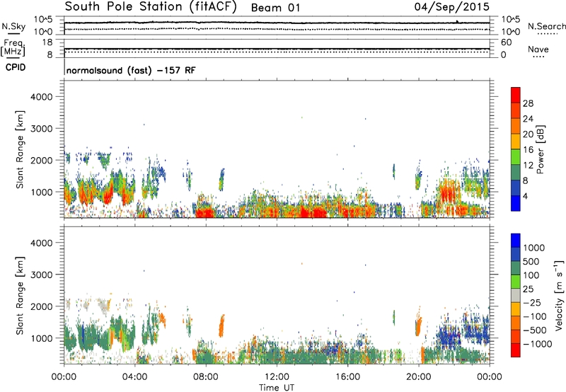This screenshot has height=392, width=566.
Task: Click the 'N.Search' legend label
Action: [x=546, y=26]
